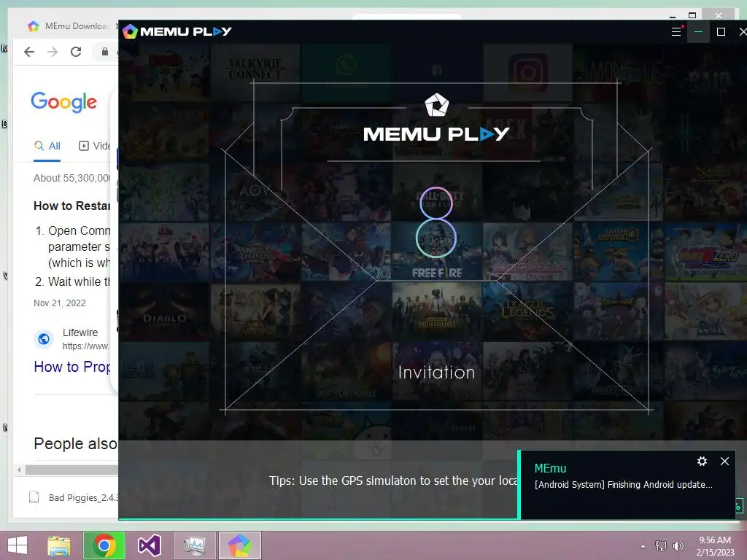Click the Invitation text on splash
Image resolution: width=747 pixels, height=560 pixels.
click(x=436, y=372)
